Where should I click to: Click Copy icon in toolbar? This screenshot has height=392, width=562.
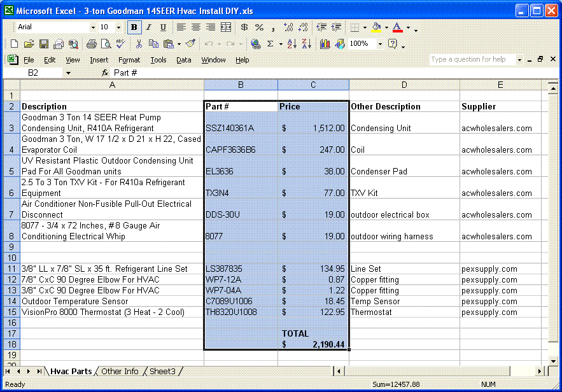[x=153, y=44]
